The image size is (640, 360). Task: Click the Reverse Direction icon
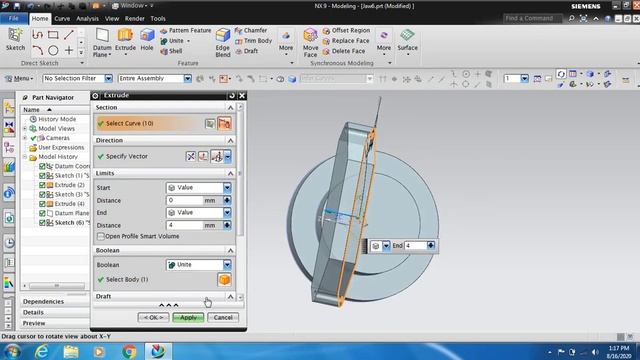[191, 156]
